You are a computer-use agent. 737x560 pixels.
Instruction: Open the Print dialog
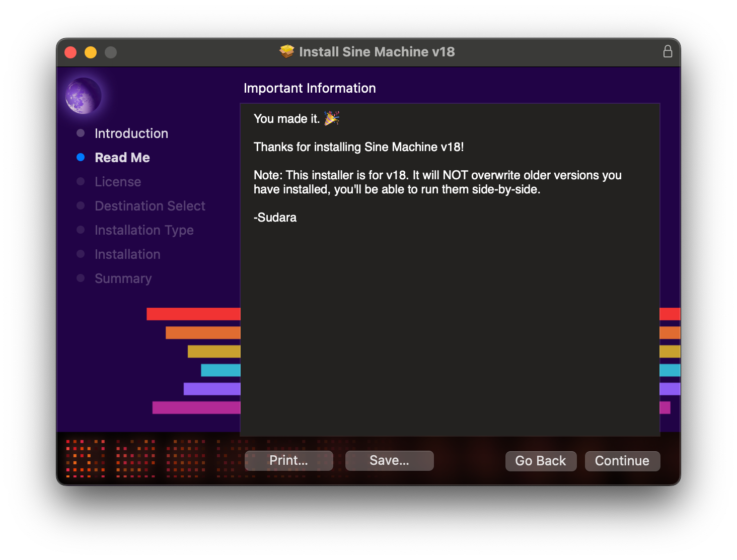tap(288, 460)
